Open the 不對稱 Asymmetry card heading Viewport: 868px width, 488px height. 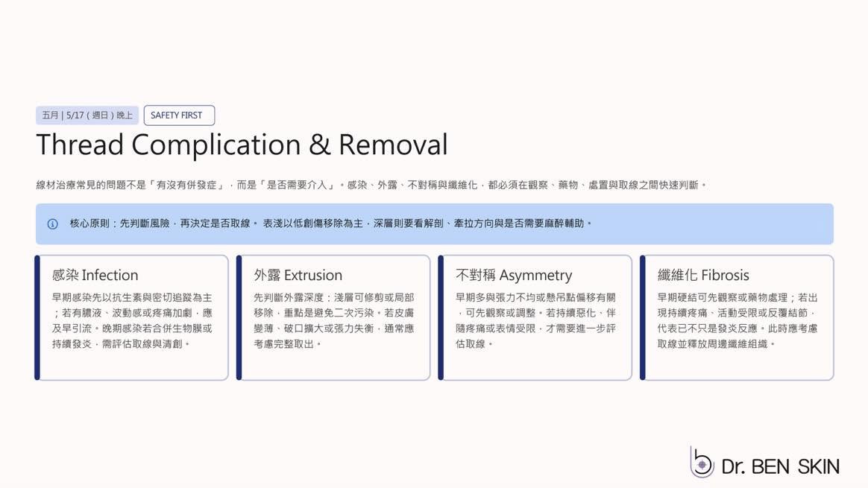click(x=514, y=275)
